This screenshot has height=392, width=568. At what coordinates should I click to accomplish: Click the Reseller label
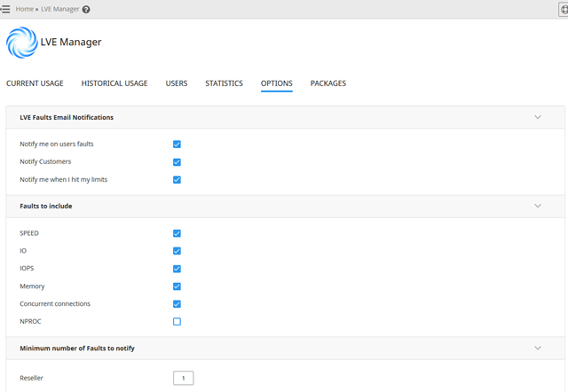pyautogui.click(x=32, y=378)
